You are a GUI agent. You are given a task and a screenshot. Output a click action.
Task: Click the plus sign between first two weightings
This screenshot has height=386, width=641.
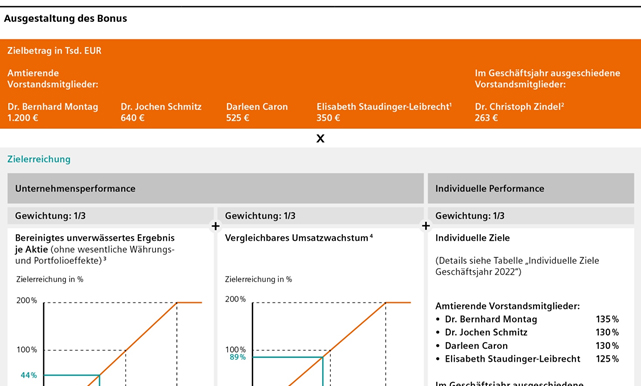coord(215,226)
